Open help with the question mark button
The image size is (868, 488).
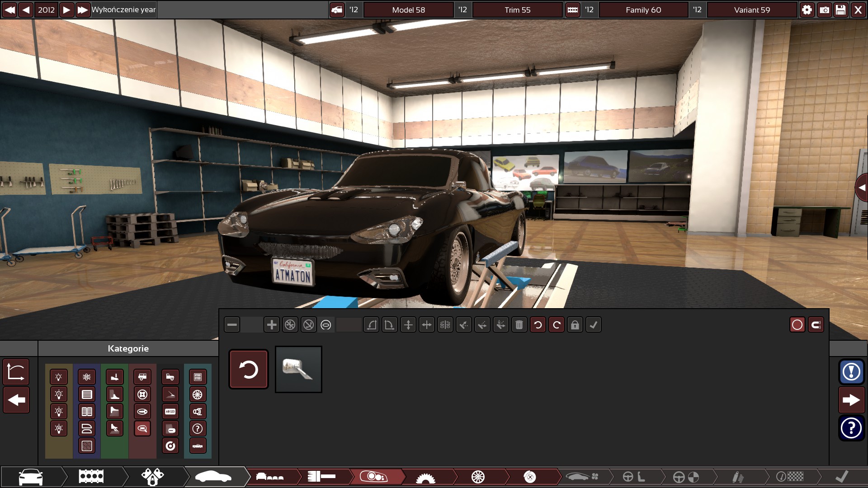(x=852, y=428)
